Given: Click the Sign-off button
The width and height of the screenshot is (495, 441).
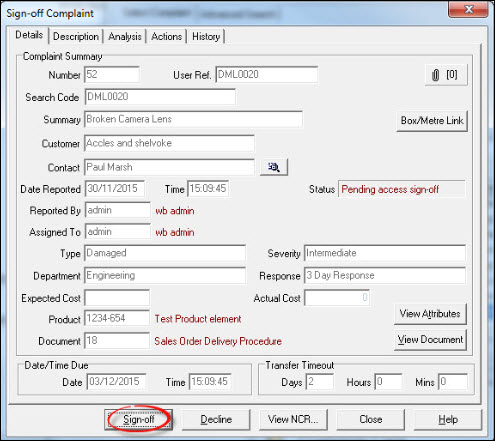Looking at the screenshot, I should [x=138, y=419].
